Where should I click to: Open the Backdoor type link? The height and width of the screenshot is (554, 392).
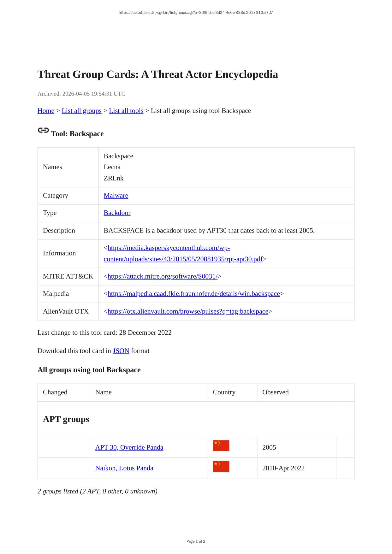click(x=117, y=213)
